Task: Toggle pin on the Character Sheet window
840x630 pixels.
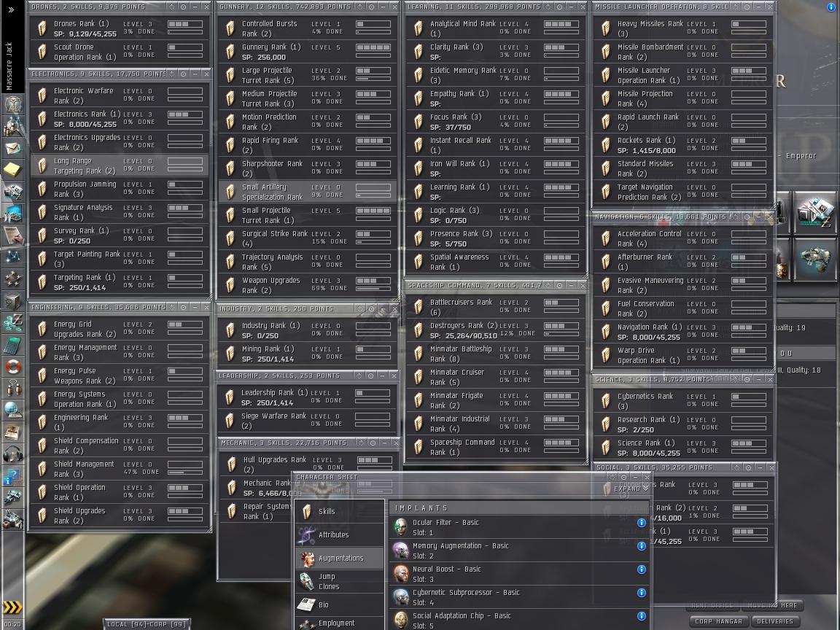Action: [x=623, y=477]
